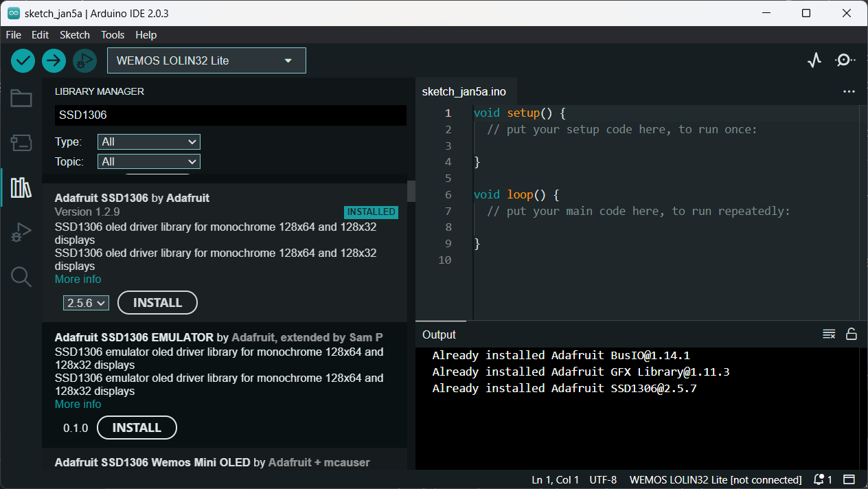Click the library search field containing SSD1306
Screen dimensions: 868x489
231,115
